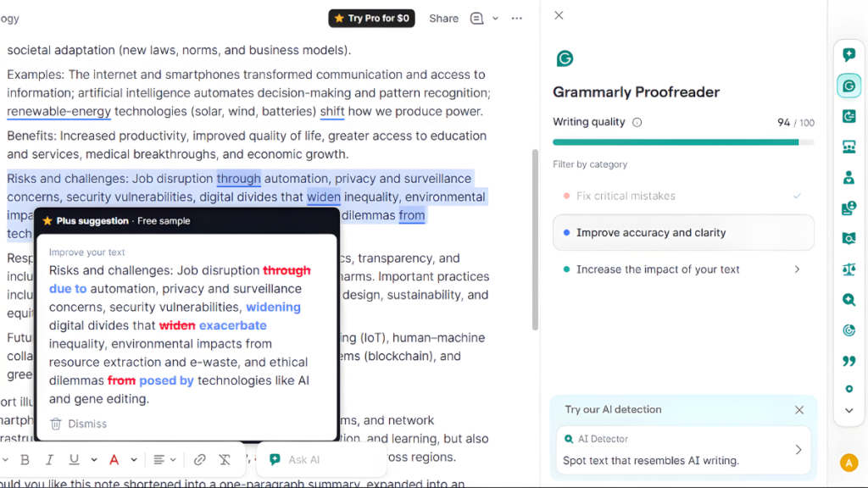Open AI chat icon at sidebar top
Viewport: 868px width, 488px height.
coord(849,55)
